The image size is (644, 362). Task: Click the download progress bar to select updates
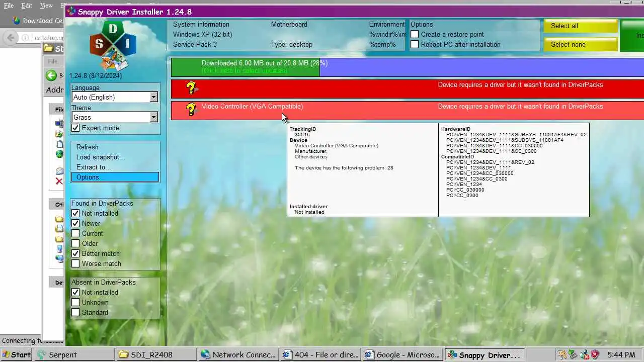click(408, 67)
